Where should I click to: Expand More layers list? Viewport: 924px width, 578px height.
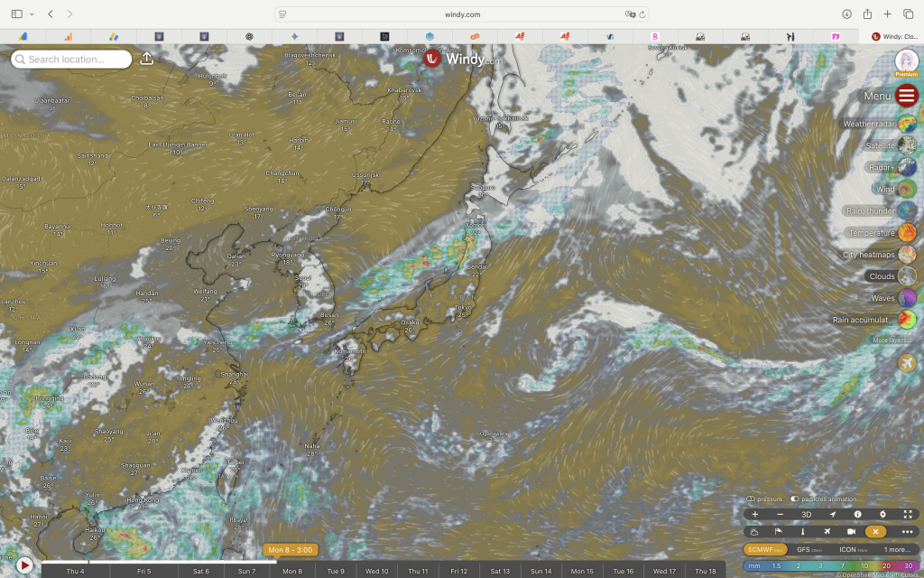[891, 340]
